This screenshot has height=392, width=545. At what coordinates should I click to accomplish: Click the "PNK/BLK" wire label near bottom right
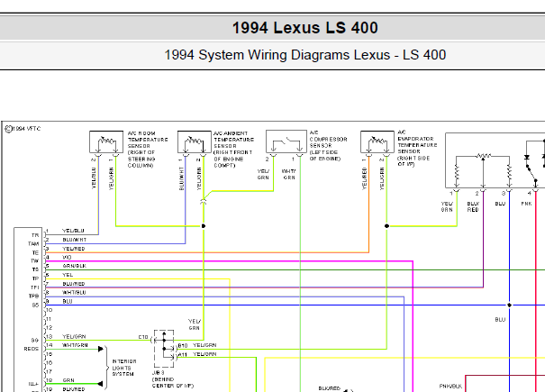click(x=450, y=386)
